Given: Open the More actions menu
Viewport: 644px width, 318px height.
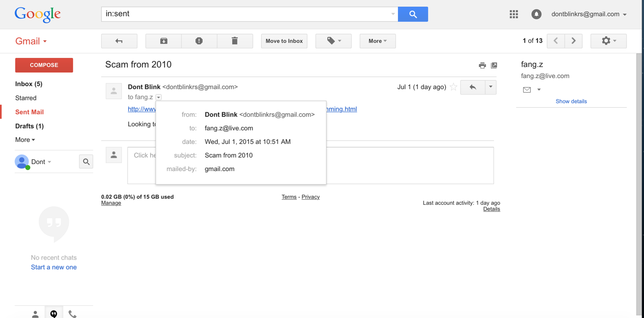Looking at the screenshot, I should pos(377,41).
